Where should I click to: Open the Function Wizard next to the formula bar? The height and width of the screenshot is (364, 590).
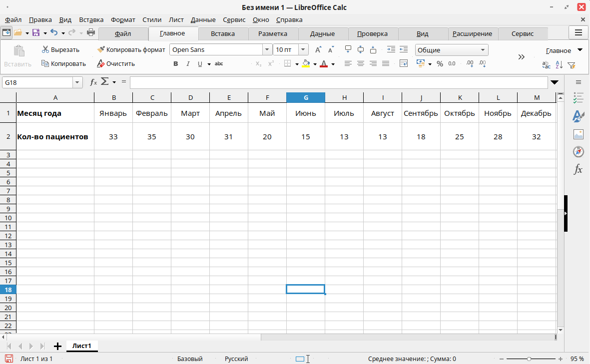click(x=93, y=82)
